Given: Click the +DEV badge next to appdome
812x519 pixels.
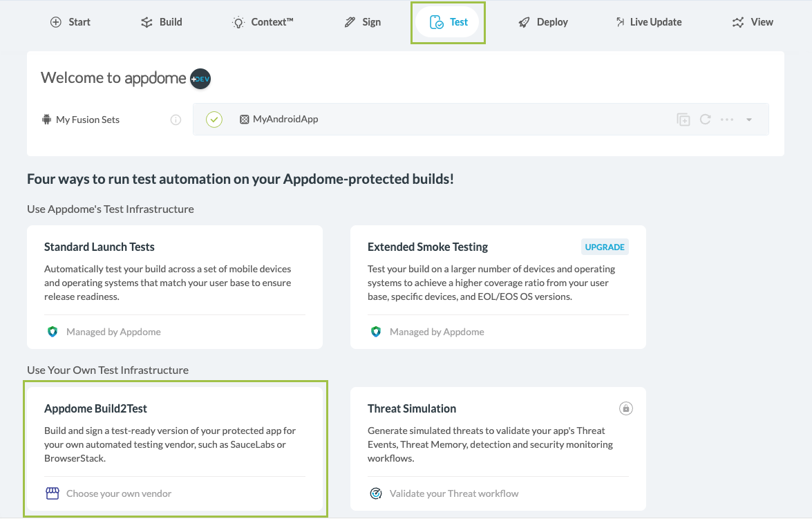Looking at the screenshot, I should pyautogui.click(x=200, y=79).
